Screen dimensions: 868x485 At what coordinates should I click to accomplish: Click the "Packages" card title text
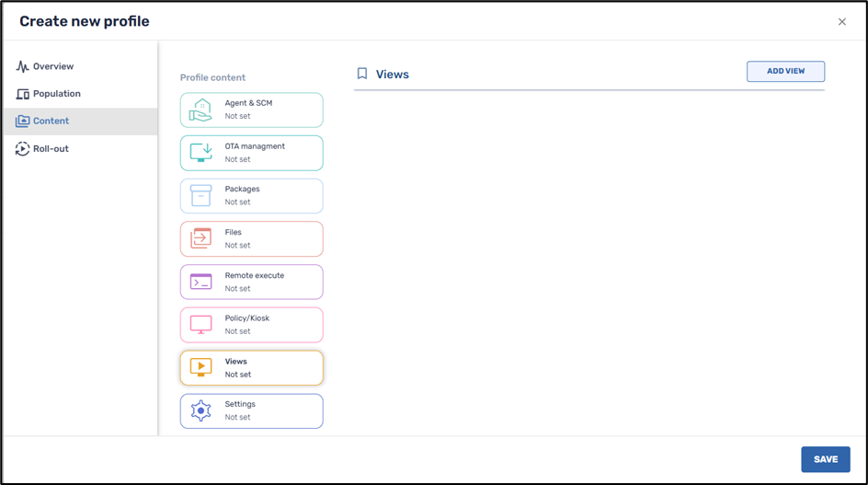pyautogui.click(x=242, y=189)
